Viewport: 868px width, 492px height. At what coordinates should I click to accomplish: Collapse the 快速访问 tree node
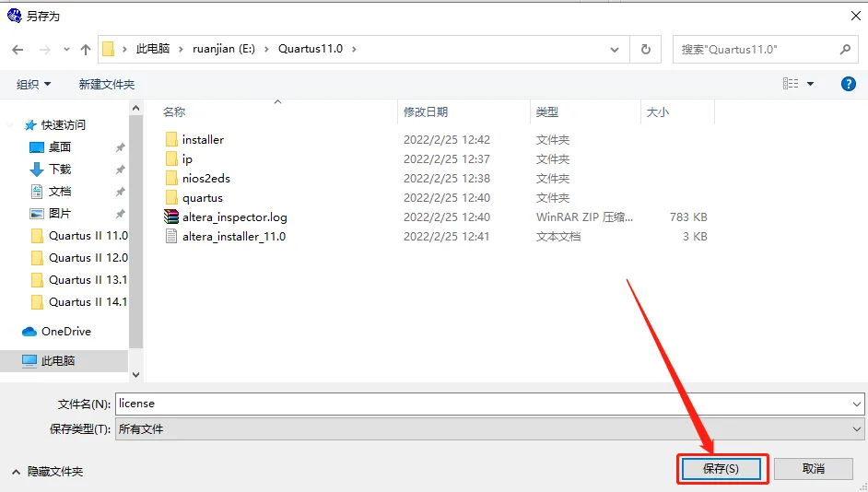[9, 125]
